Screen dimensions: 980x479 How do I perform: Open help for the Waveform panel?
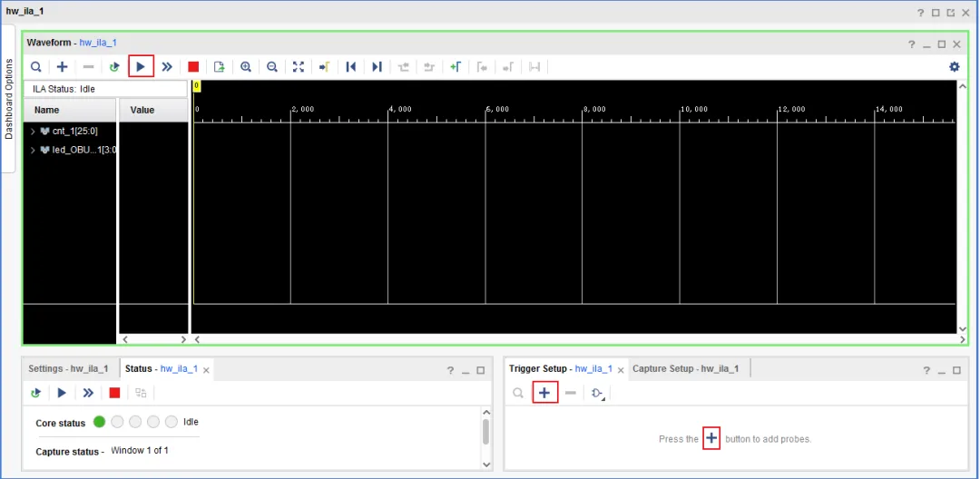click(911, 44)
